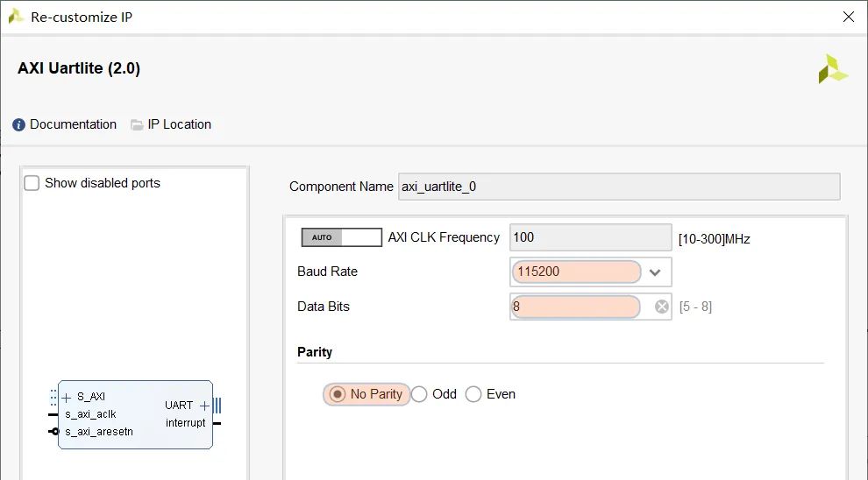Clear the Data Bits field with X icon
This screenshot has width=868, height=480.
click(661, 307)
